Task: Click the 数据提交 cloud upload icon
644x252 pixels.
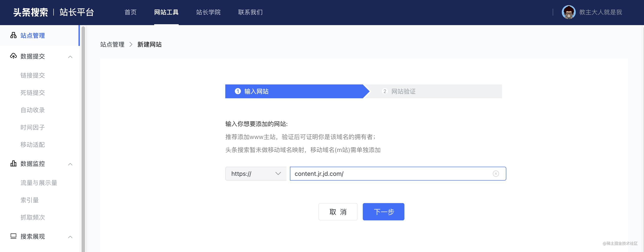Action: tap(13, 56)
